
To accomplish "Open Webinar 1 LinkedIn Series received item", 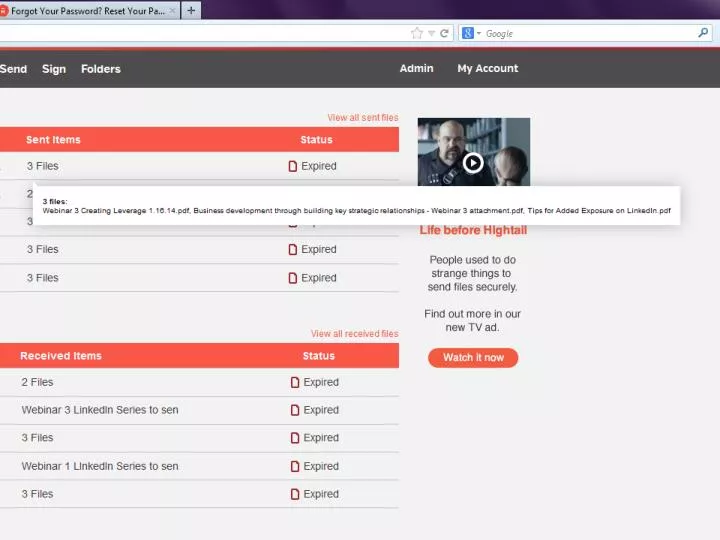I will [100, 466].
